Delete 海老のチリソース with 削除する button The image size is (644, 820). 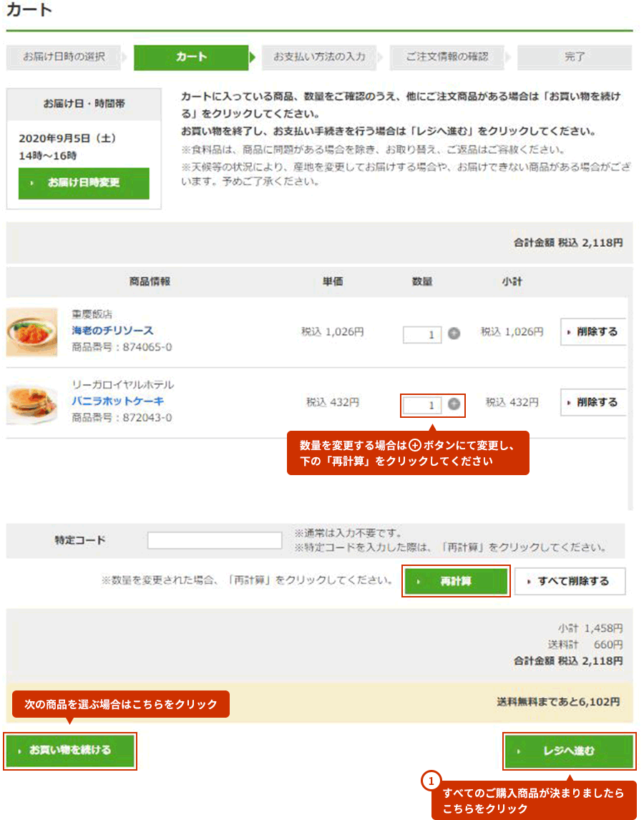[x=592, y=331]
